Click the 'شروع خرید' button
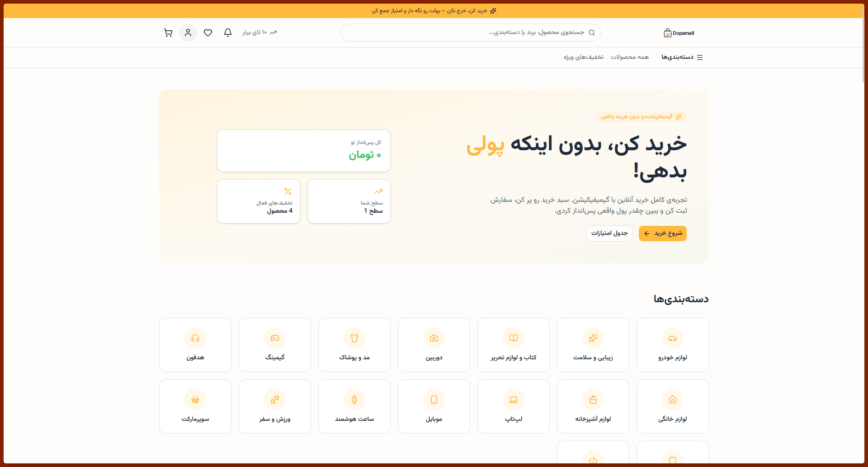The image size is (868, 467). 663,233
